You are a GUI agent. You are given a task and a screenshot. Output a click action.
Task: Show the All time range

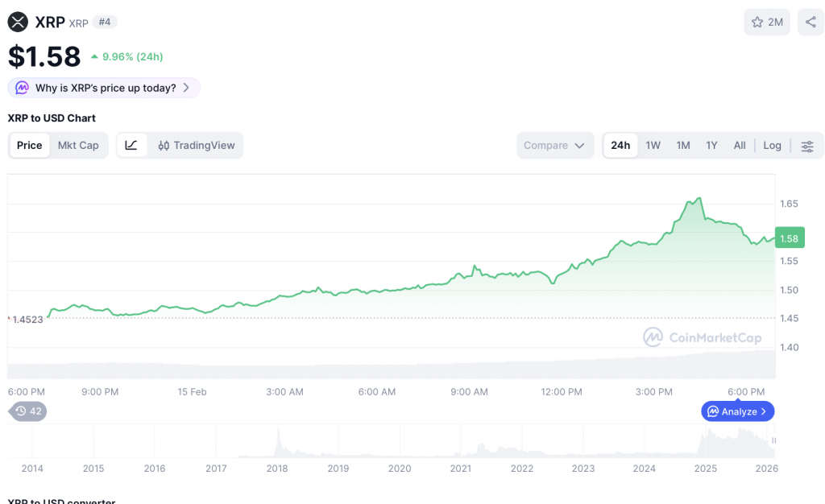739,146
